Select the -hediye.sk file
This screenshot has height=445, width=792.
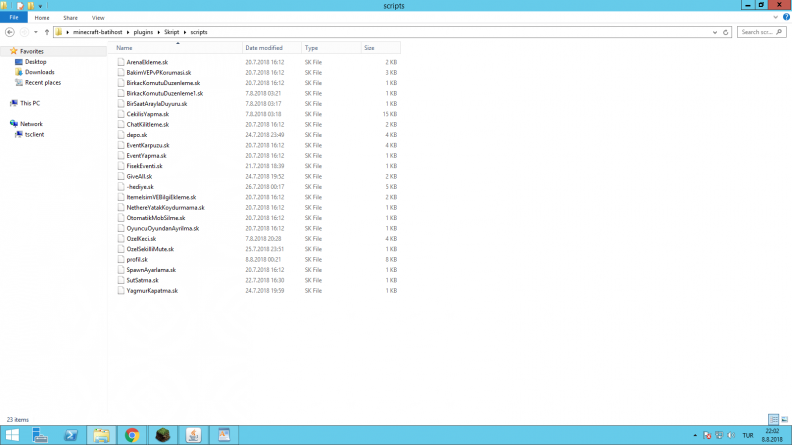coord(140,187)
